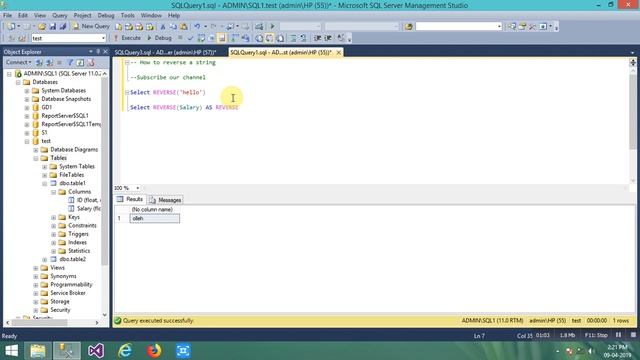Click the Comment out selected lines icon
Image resolution: width=640 pixels, height=360 pixels.
click(293, 38)
